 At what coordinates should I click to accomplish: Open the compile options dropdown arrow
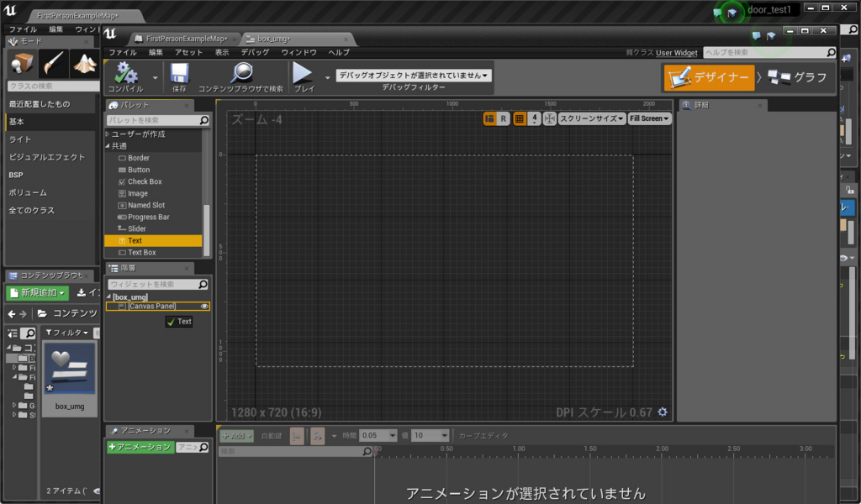point(156,77)
